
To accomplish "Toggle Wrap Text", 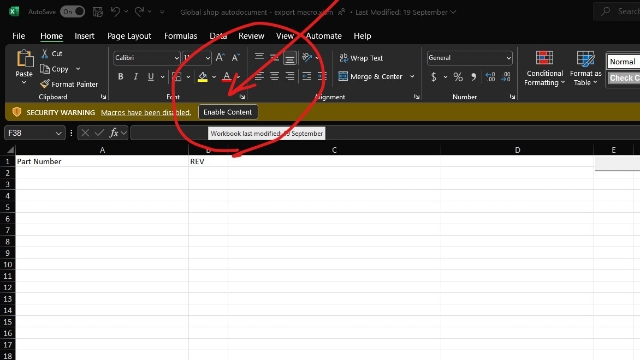I will 361,58.
